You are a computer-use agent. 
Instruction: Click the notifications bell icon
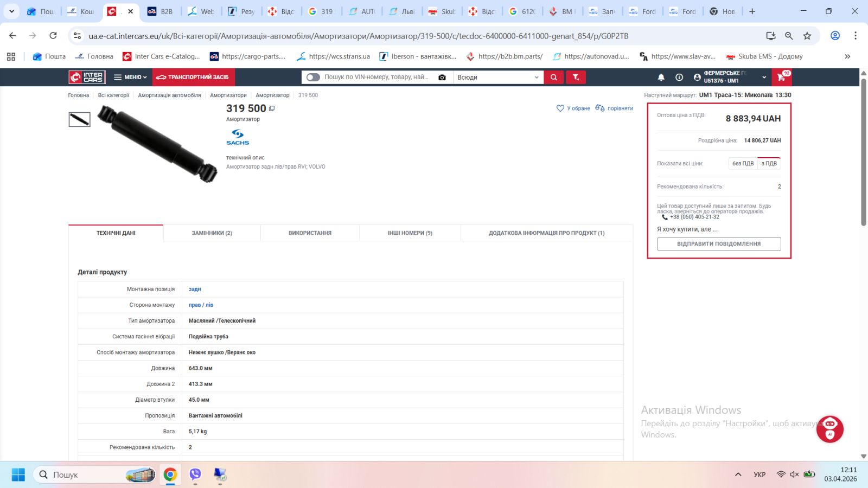pos(661,77)
